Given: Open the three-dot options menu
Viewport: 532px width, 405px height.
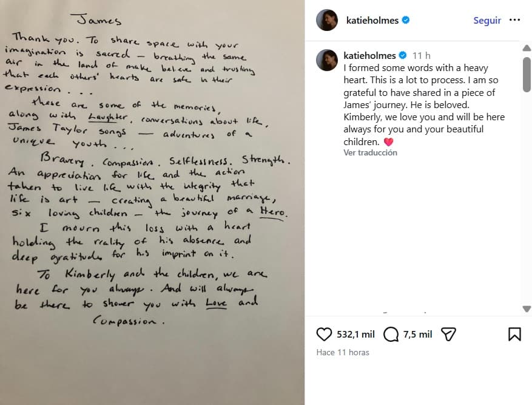Looking at the screenshot, I should tap(515, 20).
